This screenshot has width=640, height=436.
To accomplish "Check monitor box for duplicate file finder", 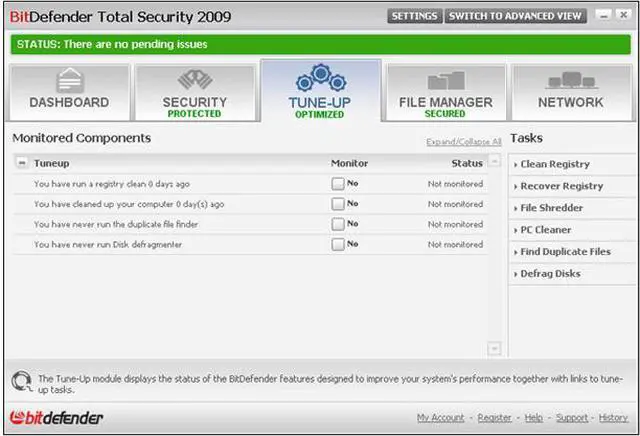I will (338, 224).
